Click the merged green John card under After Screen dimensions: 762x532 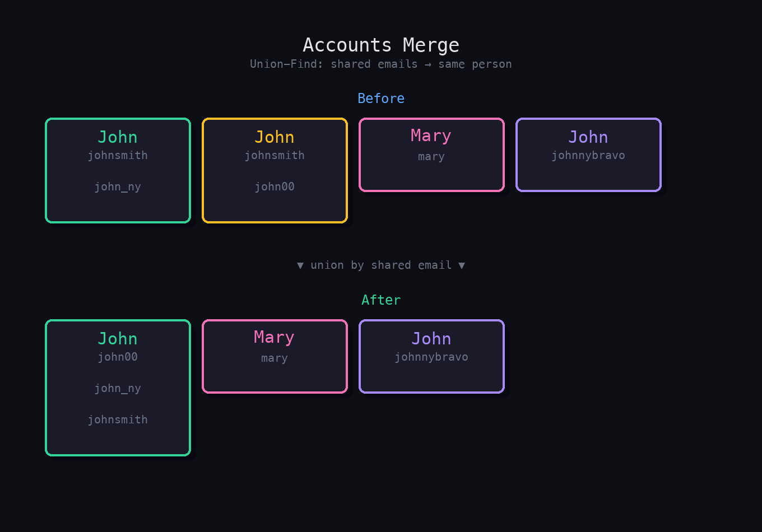pos(118,387)
